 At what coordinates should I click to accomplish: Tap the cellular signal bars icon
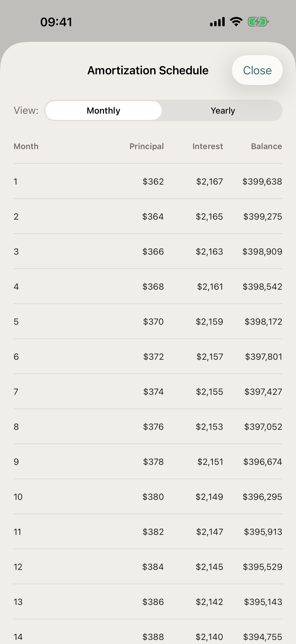(217, 22)
